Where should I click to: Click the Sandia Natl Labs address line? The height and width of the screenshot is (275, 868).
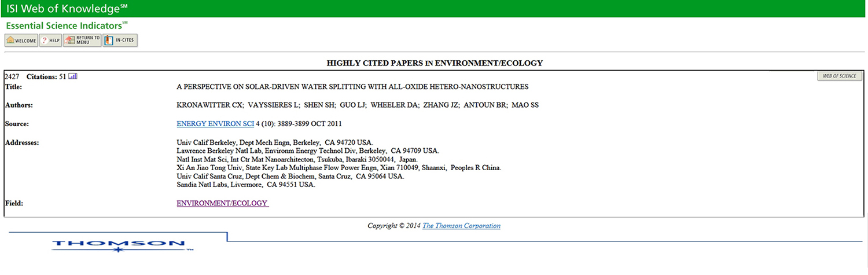(x=245, y=185)
